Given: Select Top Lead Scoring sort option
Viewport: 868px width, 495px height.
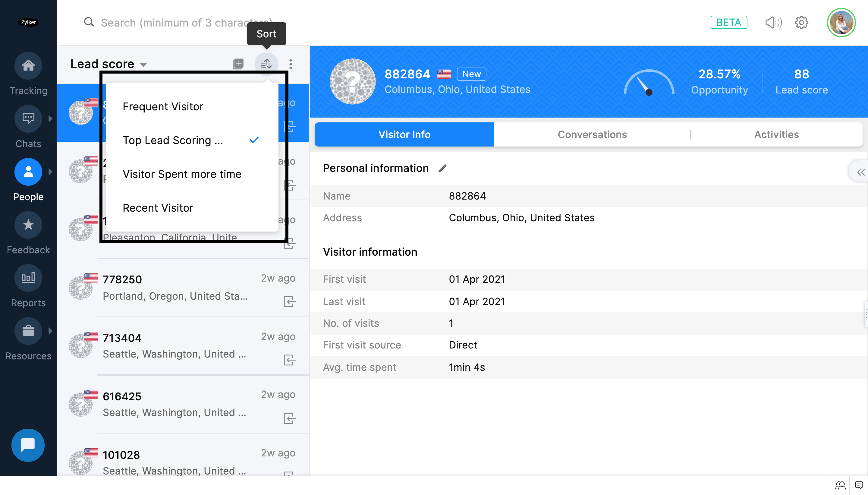Looking at the screenshot, I should click(x=173, y=140).
